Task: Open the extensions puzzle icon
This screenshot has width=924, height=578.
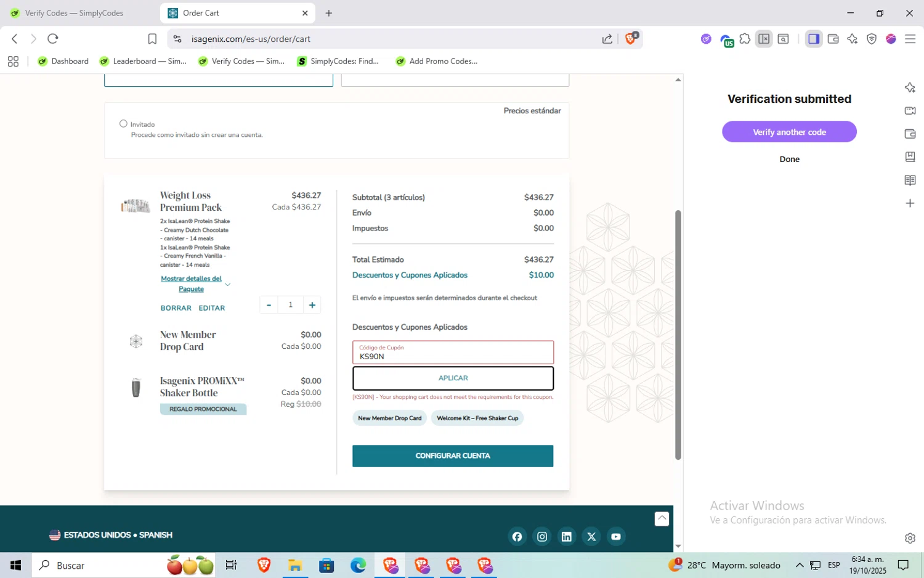Action: 745,39
